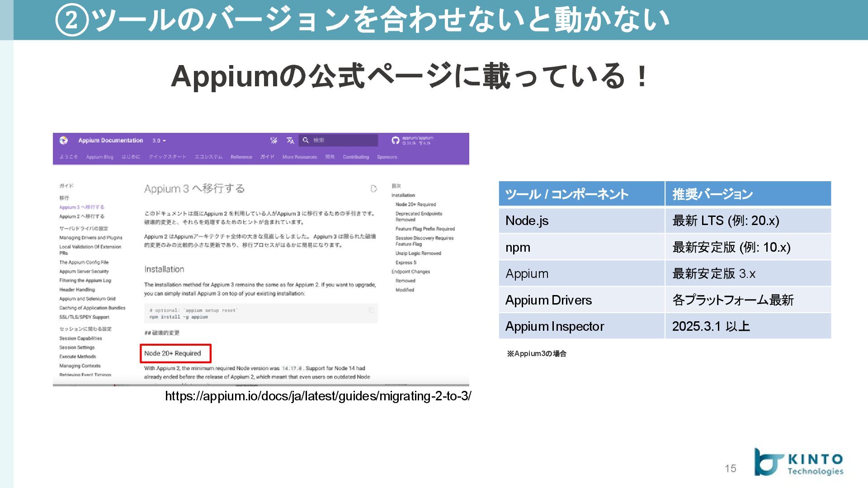Open Managing Drivers and Plugins sidebar link
Viewport: 868px width, 488px height.
[x=90, y=238]
